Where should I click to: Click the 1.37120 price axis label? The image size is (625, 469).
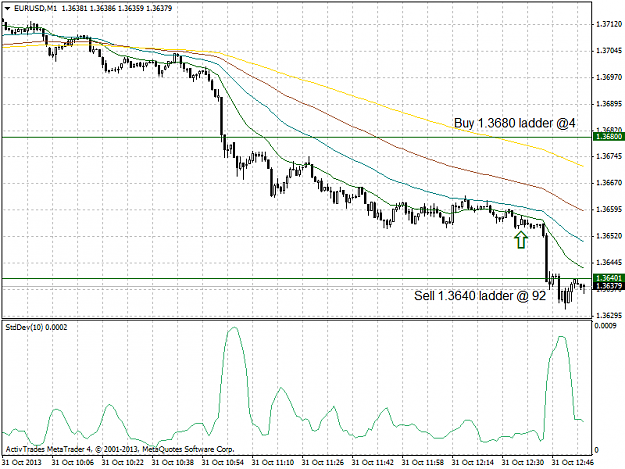pos(609,24)
